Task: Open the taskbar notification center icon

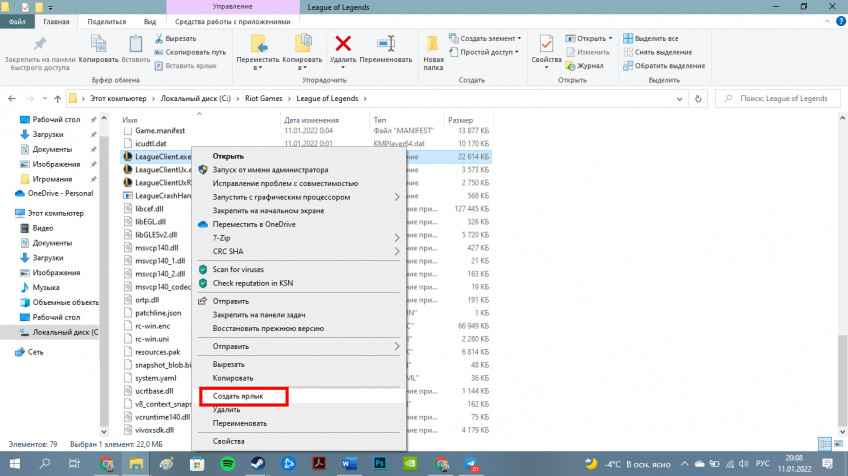Action: 827,464
